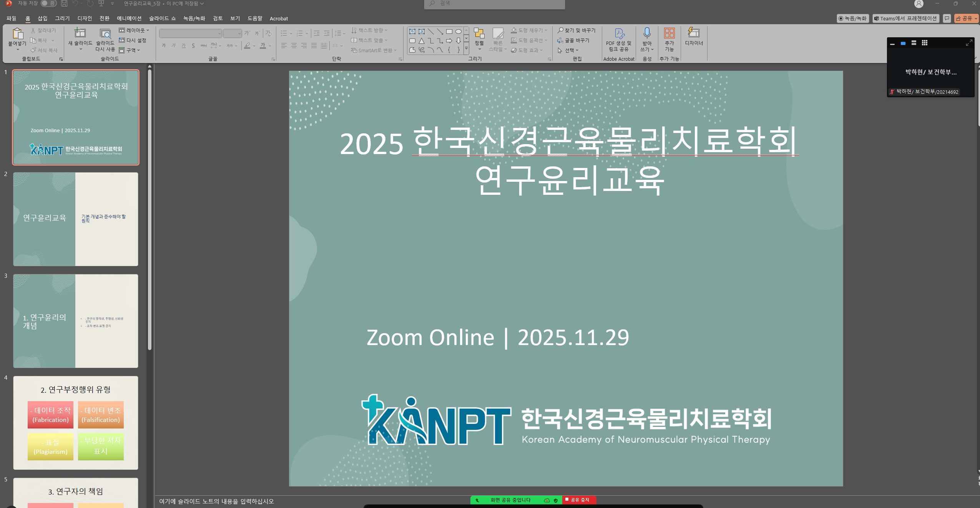The image size is (980, 508).
Task: Click the PDF 생성 및 링크 공유 icon
Action: pyautogui.click(x=619, y=34)
